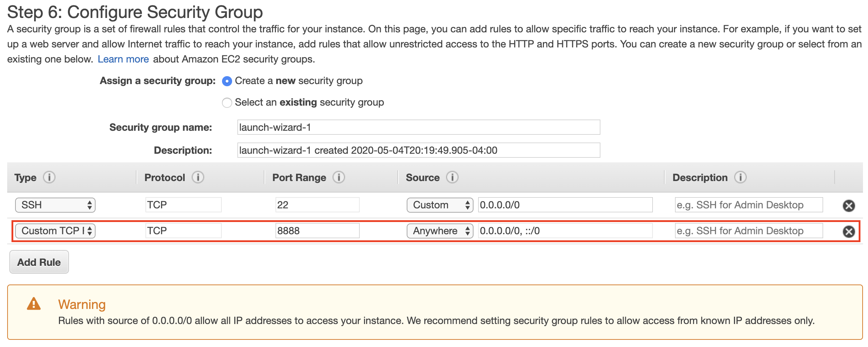Click the Security group name field

(419, 128)
